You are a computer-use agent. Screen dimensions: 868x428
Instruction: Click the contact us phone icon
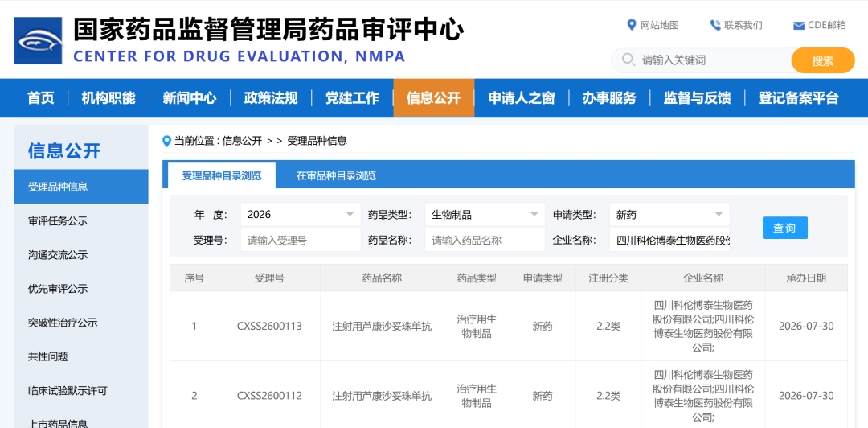click(x=715, y=25)
